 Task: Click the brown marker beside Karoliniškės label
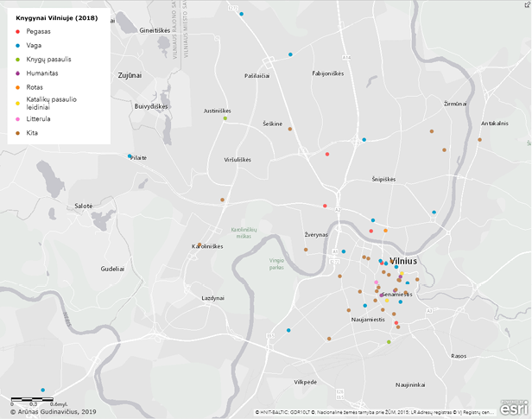(199, 244)
